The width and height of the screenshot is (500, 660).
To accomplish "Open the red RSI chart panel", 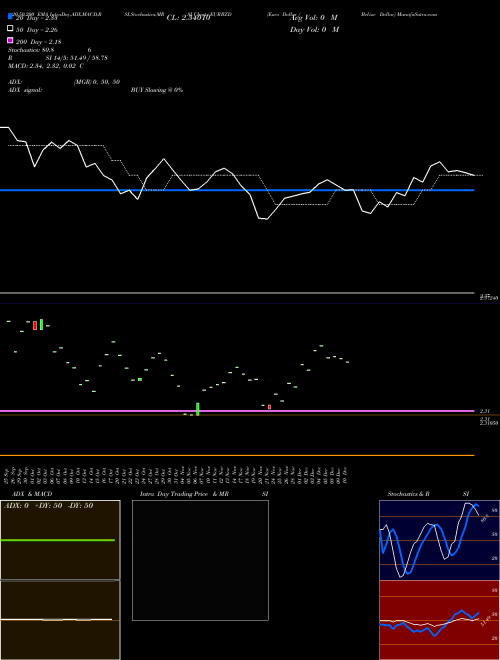I will tap(439, 620).
